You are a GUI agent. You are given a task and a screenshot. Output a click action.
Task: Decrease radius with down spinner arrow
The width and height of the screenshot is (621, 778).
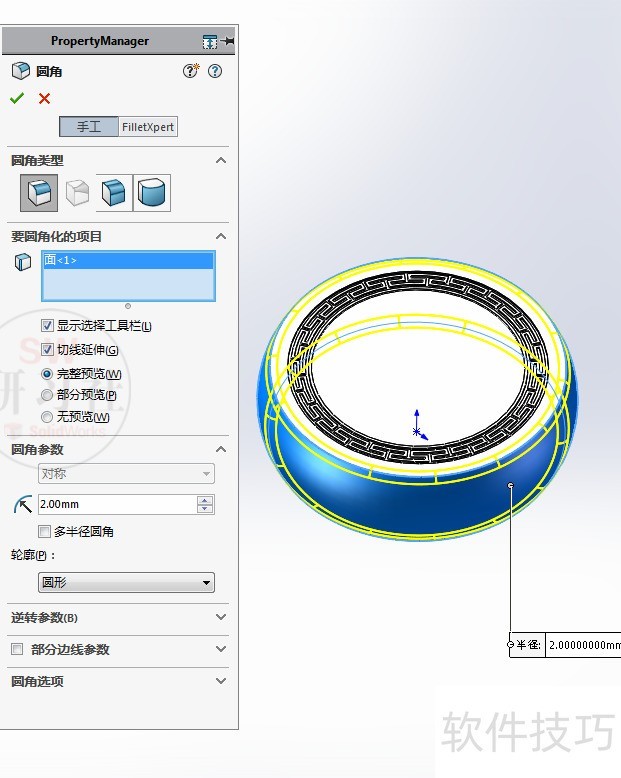[205, 509]
